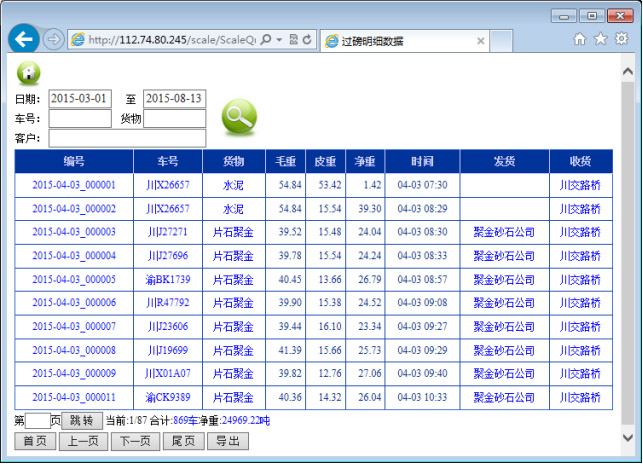Click the compatibility view icon in address bar
This screenshot has width=643, height=464.
click(x=294, y=39)
